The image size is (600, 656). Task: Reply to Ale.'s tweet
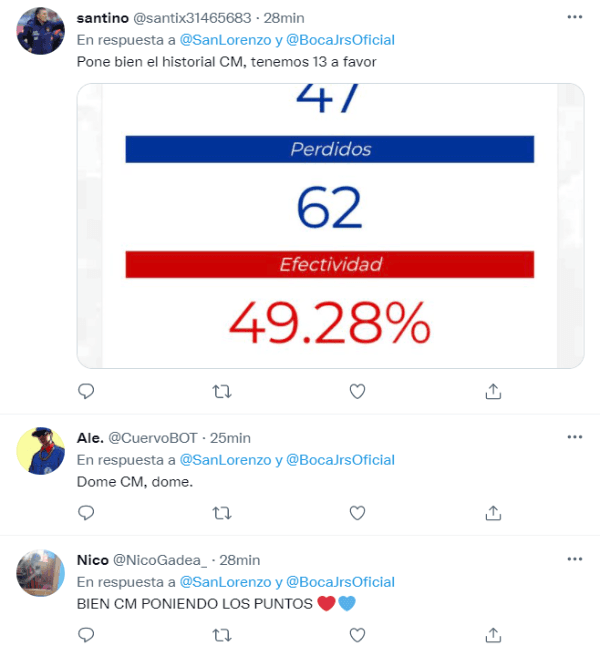tap(86, 513)
